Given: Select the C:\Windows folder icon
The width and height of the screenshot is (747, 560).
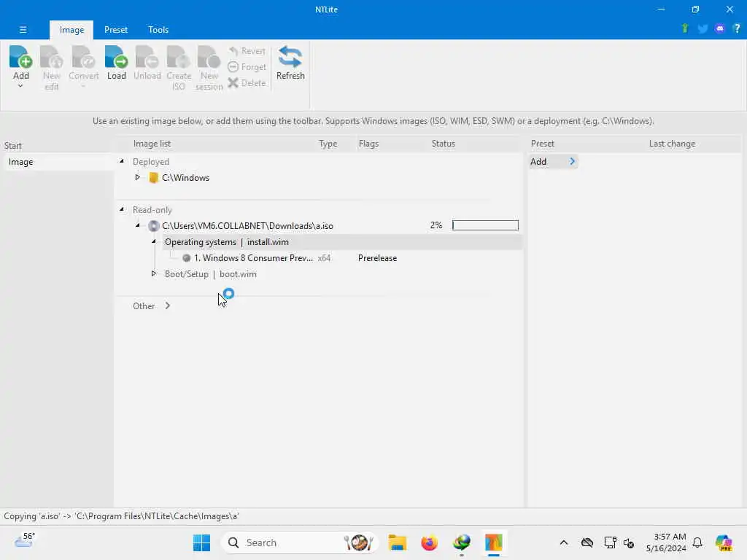Looking at the screenshot, I should 153,178.
